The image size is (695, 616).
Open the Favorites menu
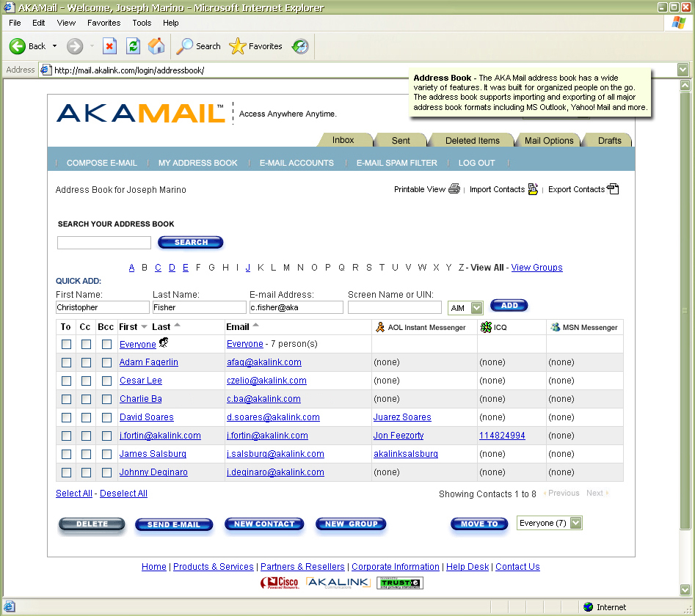pos(103,23)
